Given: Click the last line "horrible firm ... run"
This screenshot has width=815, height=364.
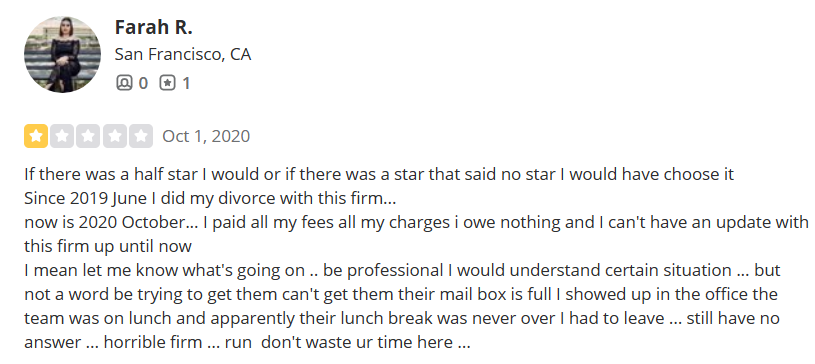Looking at the screenshot, I should pos(247,343).
